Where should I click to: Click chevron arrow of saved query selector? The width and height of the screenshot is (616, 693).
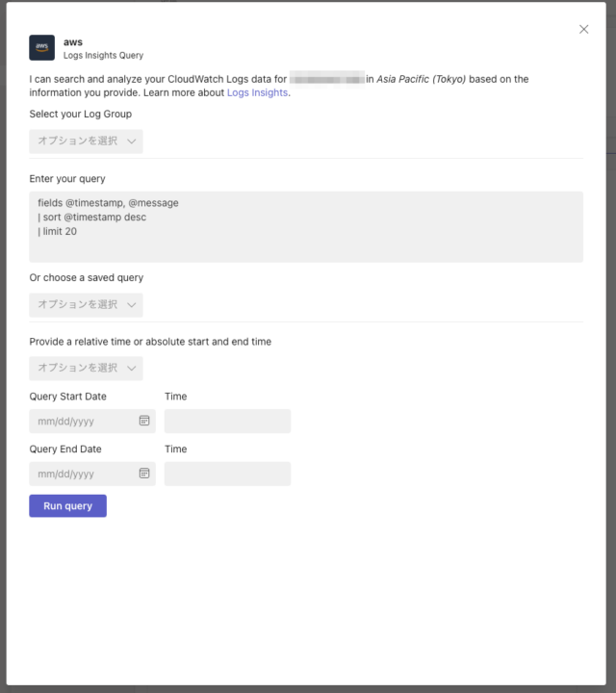[x=131, y=305]
